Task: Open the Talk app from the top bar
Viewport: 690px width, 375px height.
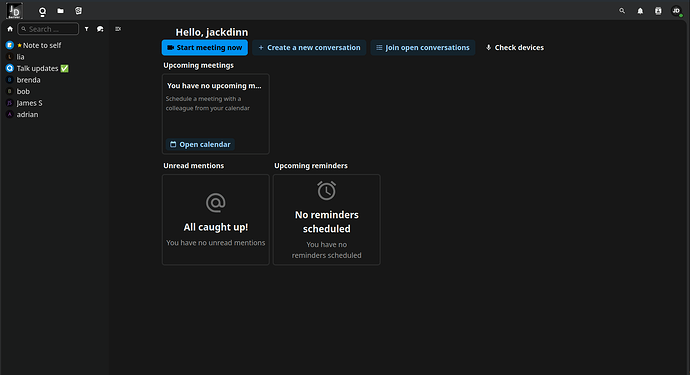Action: (x=42, y=11)
